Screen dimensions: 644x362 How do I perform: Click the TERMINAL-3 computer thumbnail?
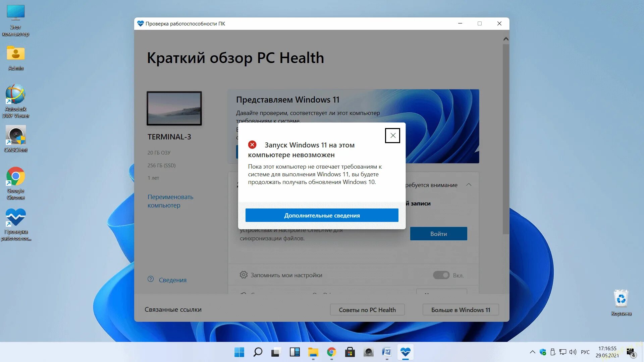tap(174, 108)
